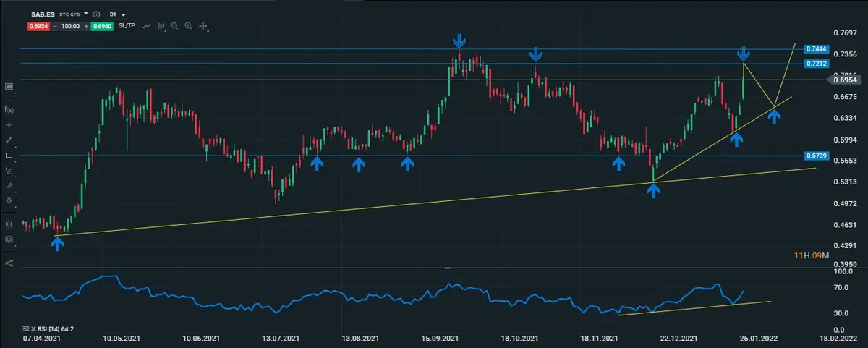Remove the RSI indicator using its X
Viewport: 868px width, 348px height.
coord(33,328)
